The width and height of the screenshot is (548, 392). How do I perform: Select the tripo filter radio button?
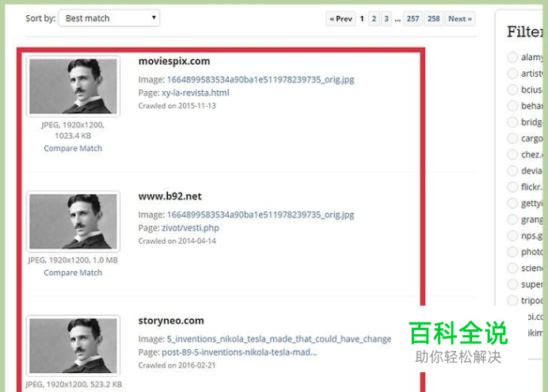click(512, 300)
